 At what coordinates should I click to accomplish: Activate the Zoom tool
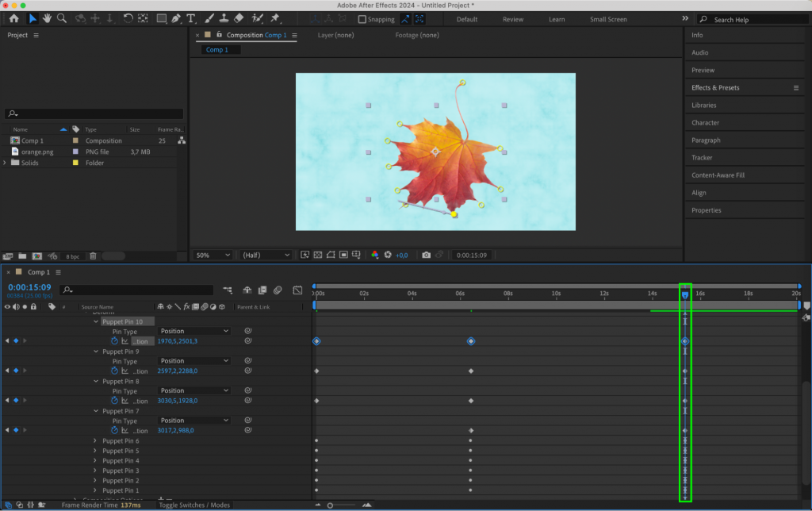click(62, 19)
